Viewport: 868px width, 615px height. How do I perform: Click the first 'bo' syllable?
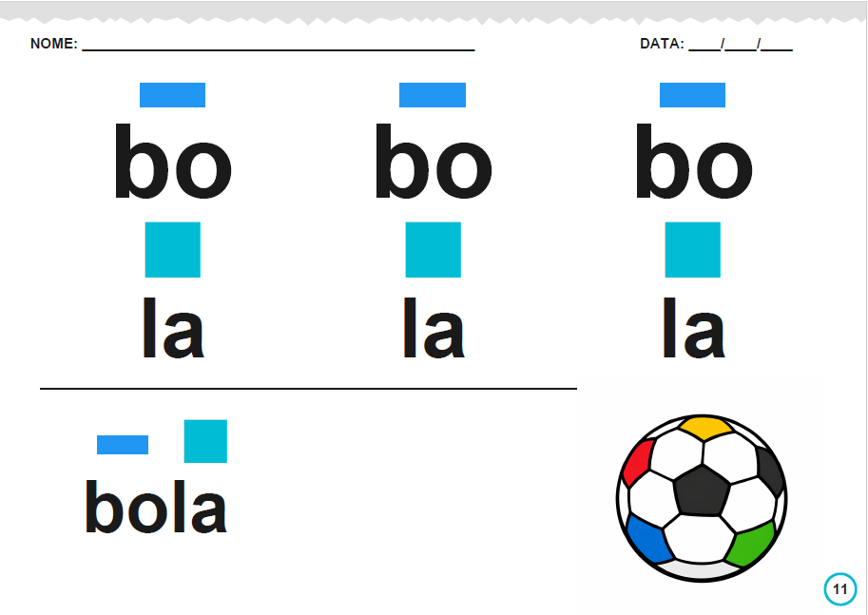[x=173, y=162]
